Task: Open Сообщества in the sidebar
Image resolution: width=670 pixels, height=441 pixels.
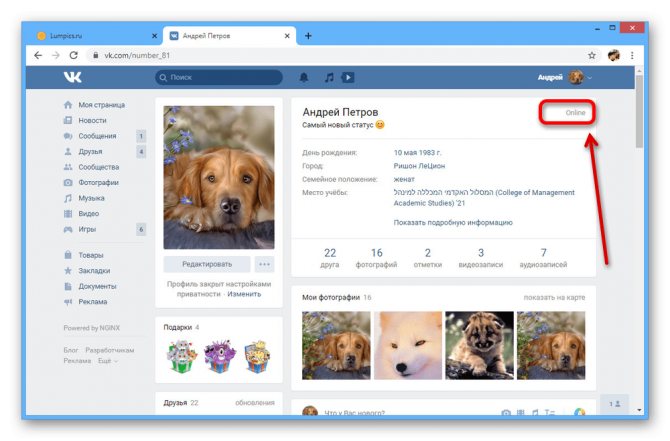Action: 98,167
